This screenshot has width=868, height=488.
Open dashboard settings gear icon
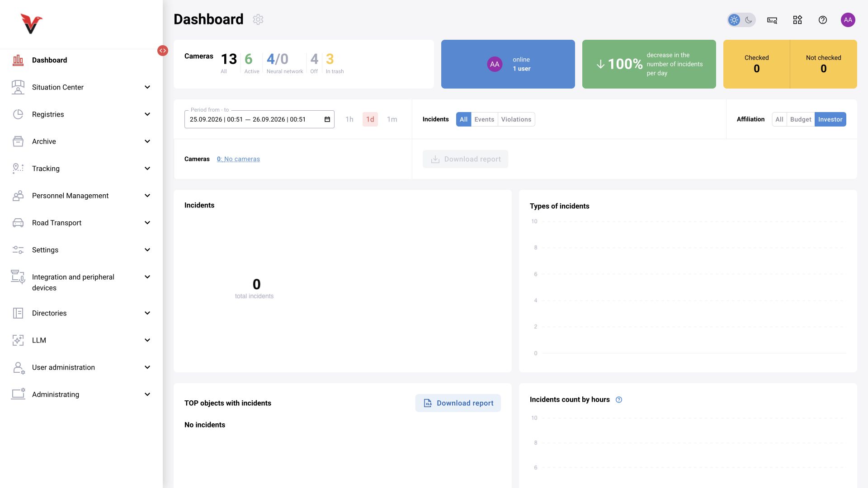[258, 19]
